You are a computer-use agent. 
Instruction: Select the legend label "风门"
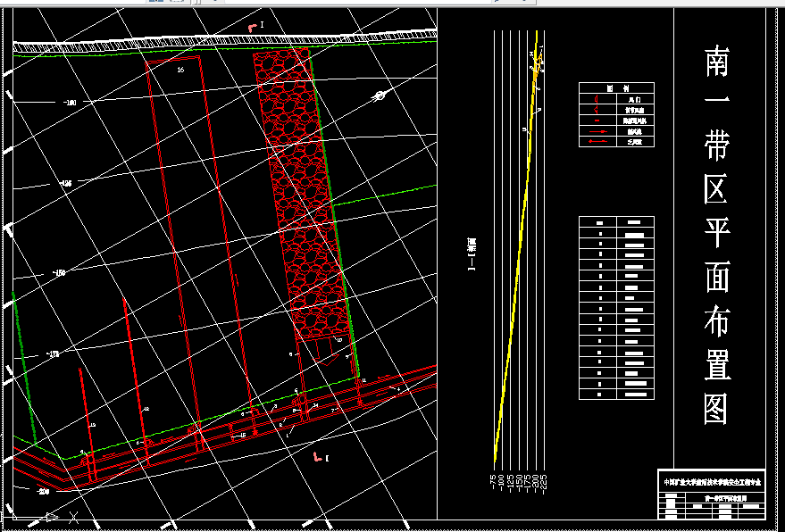(x=635, y=100)
